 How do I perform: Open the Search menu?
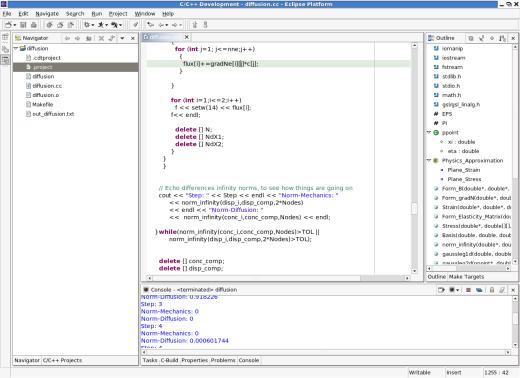pyautogui.click(x=75, y=14)
